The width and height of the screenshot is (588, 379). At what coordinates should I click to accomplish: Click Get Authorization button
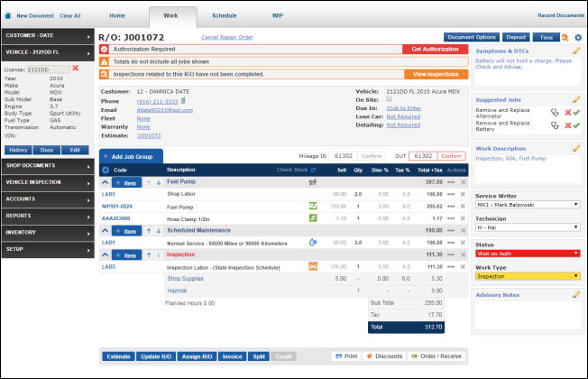click(x=435, y=49)
